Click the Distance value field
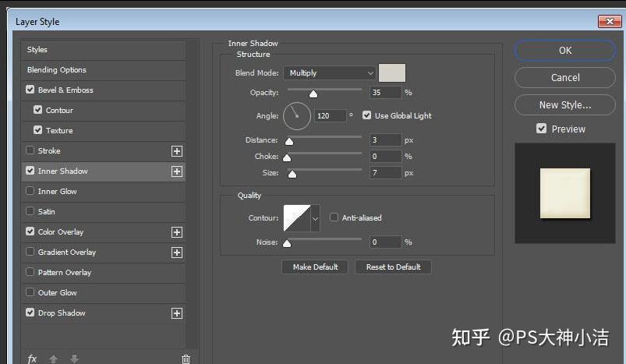 tap(385, 140)
